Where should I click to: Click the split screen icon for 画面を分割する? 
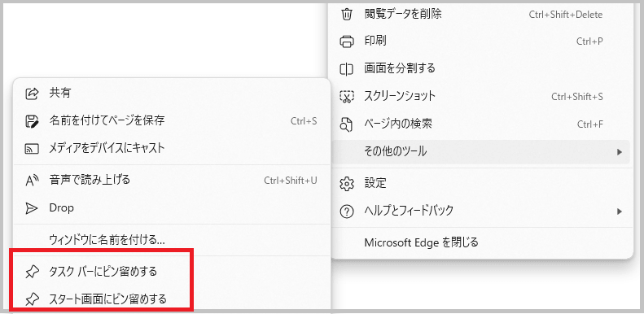coord(347,68)
